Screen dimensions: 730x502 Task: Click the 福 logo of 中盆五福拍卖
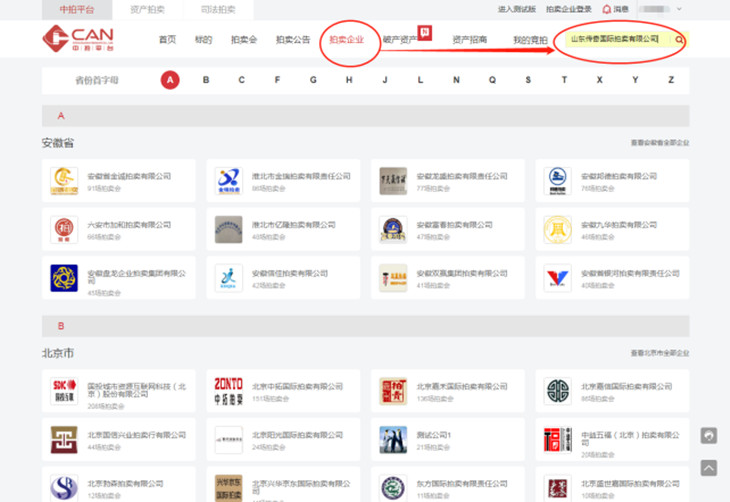557,439
